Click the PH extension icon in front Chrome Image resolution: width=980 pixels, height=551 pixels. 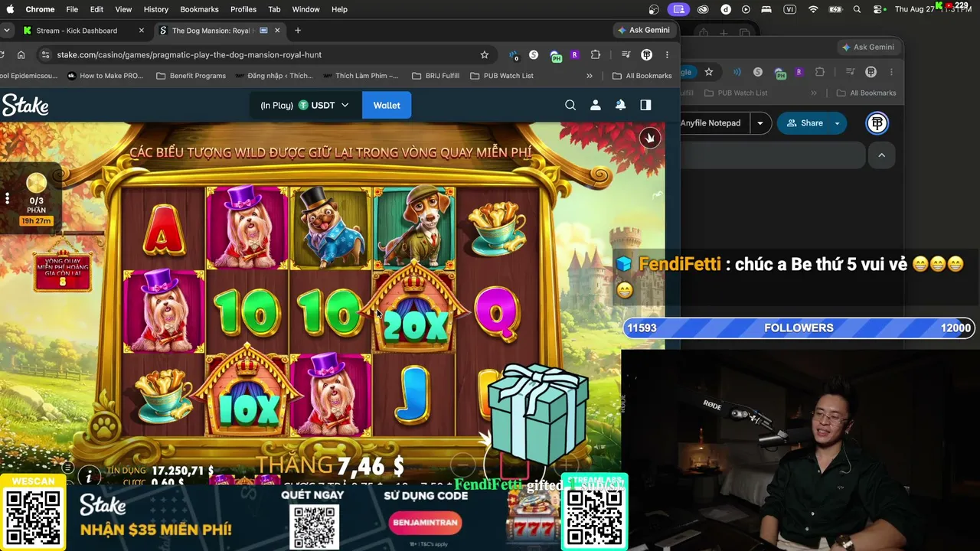click(x=556, y=56)
